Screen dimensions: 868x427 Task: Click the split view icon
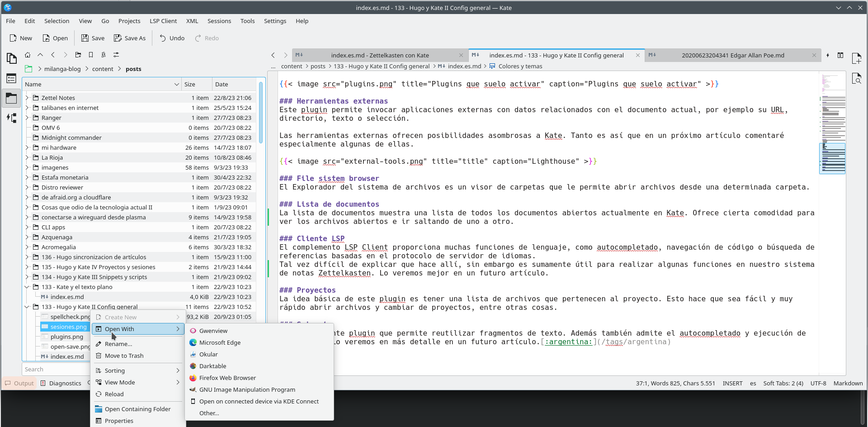click(840, 55)
